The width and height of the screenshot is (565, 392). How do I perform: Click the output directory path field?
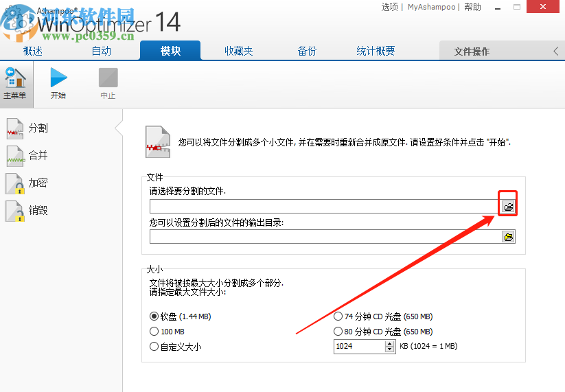tap(325, 237)
